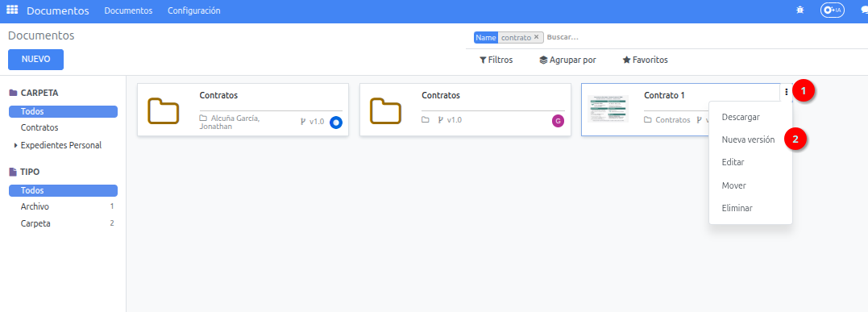Image resolution: width=868 pixels, height=312 pixels.
Task: Open the conversations chat icon
Action: click(865, 10)
